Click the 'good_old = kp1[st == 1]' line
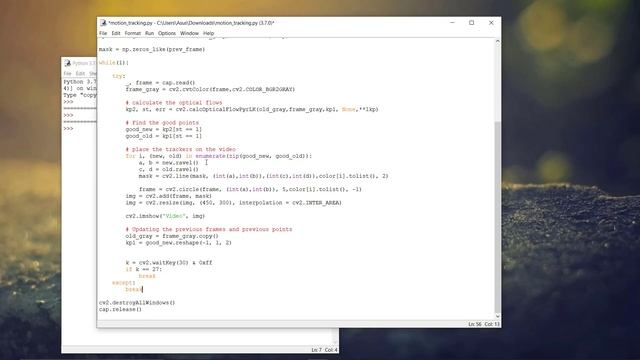Viewport: 640px width, 360px height. (164, 136)
